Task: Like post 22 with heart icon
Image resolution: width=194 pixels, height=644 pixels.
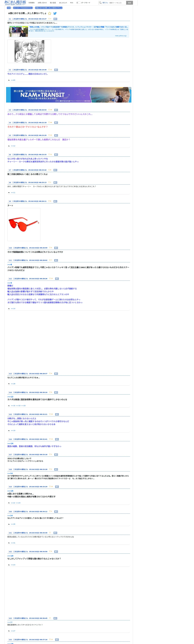Action: click(x=50, y=551)
